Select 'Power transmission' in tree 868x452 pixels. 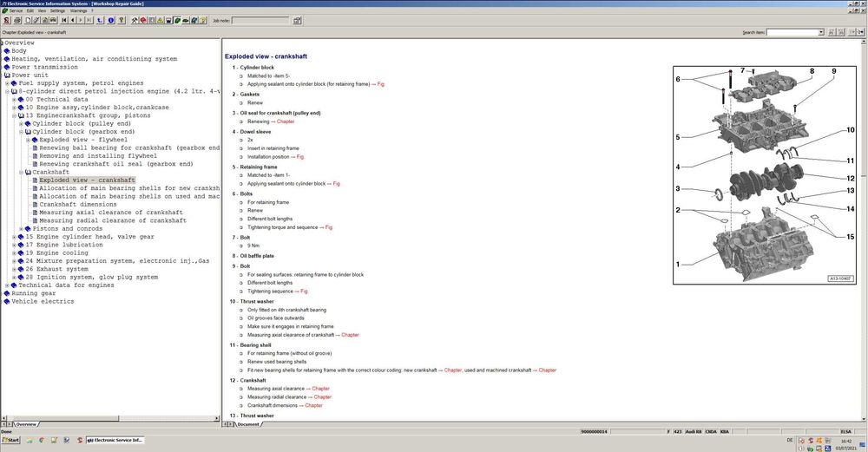[x=45, y=67]
